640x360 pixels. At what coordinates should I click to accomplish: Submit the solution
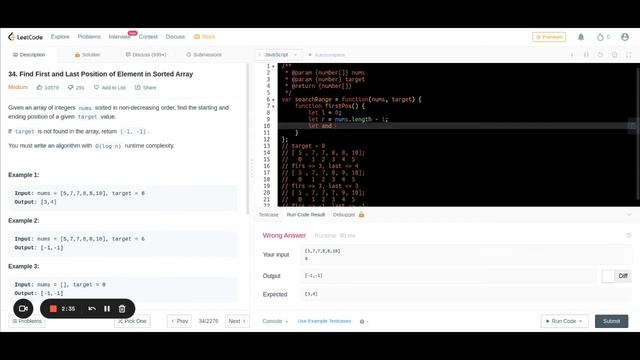point(611,321)
